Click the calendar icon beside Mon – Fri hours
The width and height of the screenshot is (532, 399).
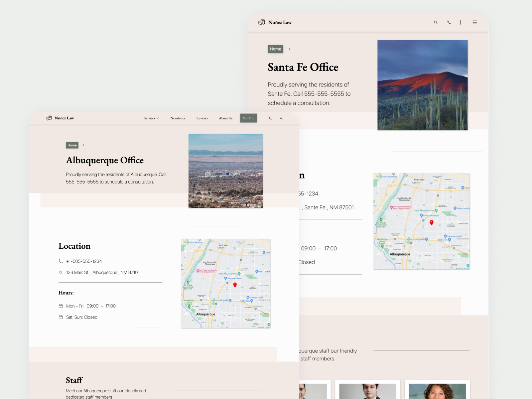[x=61, y=306]
